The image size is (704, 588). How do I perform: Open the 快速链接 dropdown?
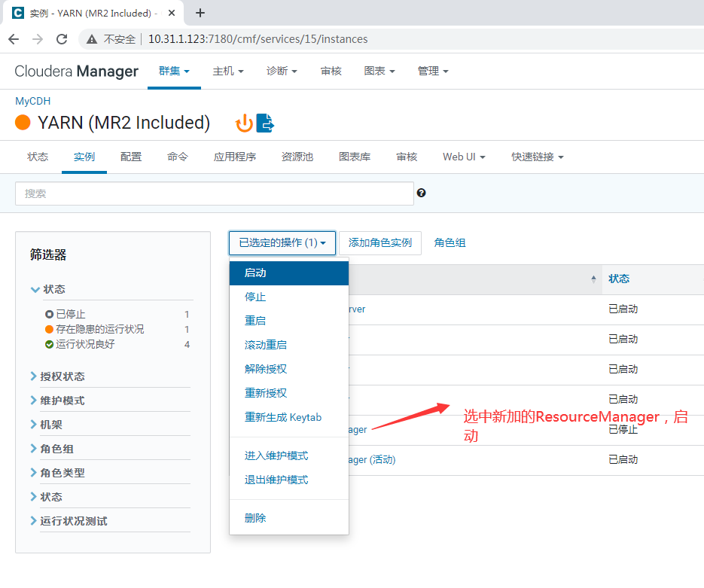(538, 157)
